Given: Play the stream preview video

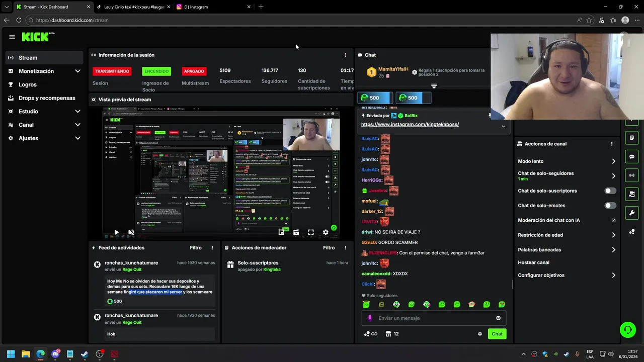Looking at the screenshot, I should coord(116,232).
